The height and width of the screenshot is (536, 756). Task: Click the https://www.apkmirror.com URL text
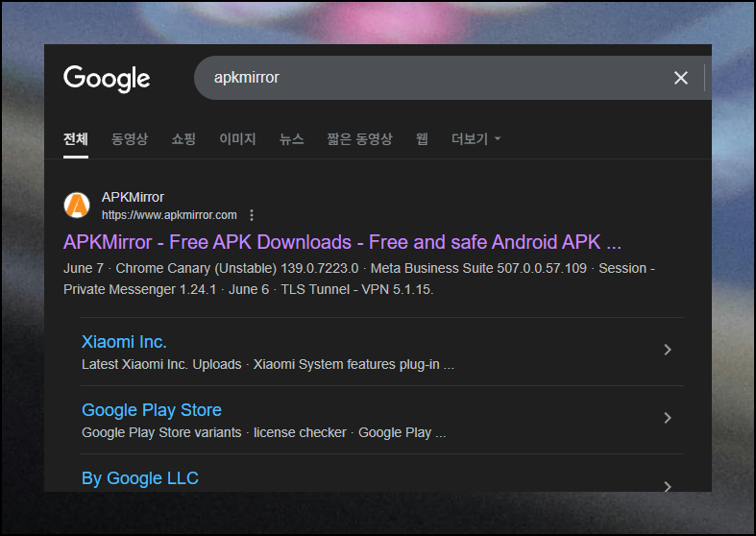[169, 215]
